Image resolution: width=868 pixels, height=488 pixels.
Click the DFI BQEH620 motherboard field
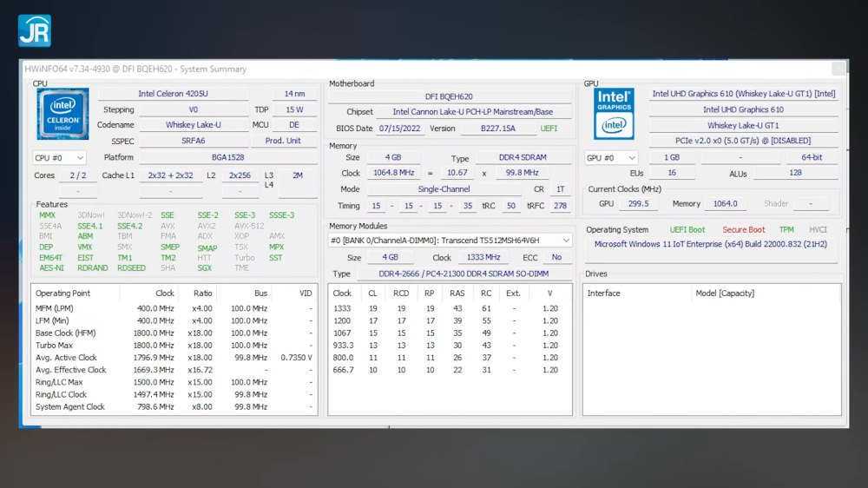(449, 96)
